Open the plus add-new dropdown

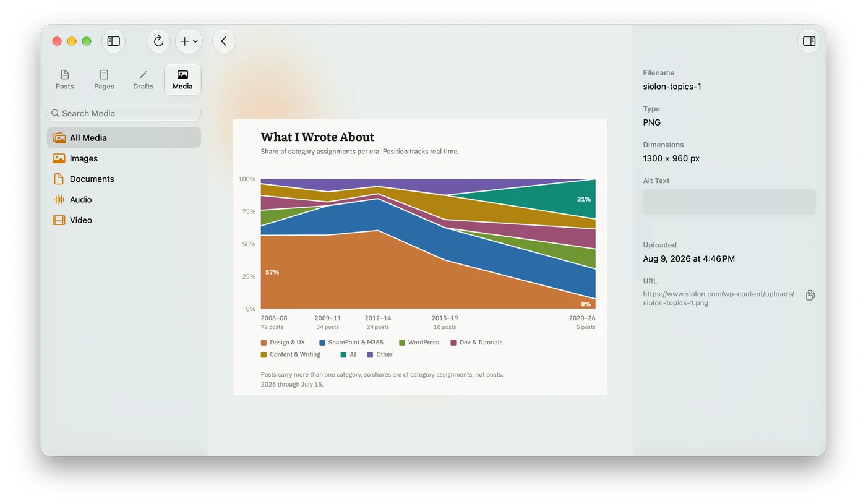(x=189, y=41)
